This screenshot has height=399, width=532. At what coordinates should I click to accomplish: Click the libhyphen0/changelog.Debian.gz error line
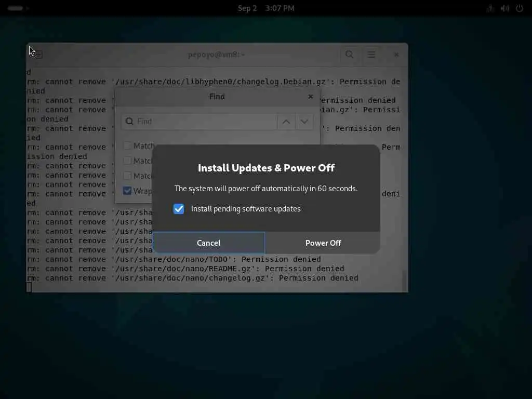214,82
